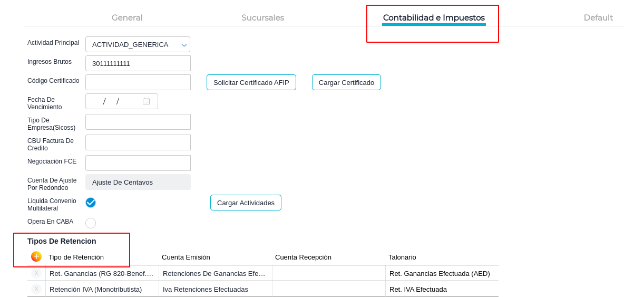The height and width of the screenshot is (297, 644).
Task: Click the add retention type plus icon
Action: pyautogui.click(x=36, y=256)
